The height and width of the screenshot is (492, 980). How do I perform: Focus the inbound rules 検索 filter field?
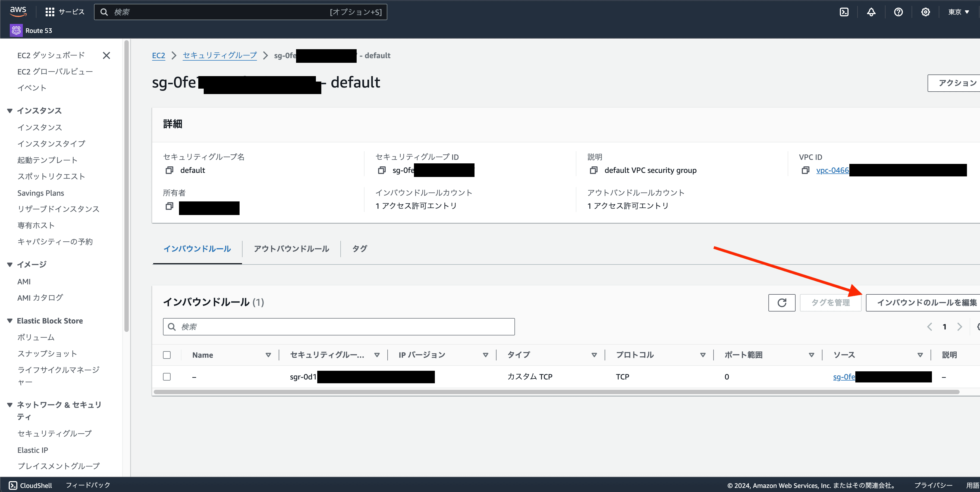pyautogui.click(x=339, y=327)
